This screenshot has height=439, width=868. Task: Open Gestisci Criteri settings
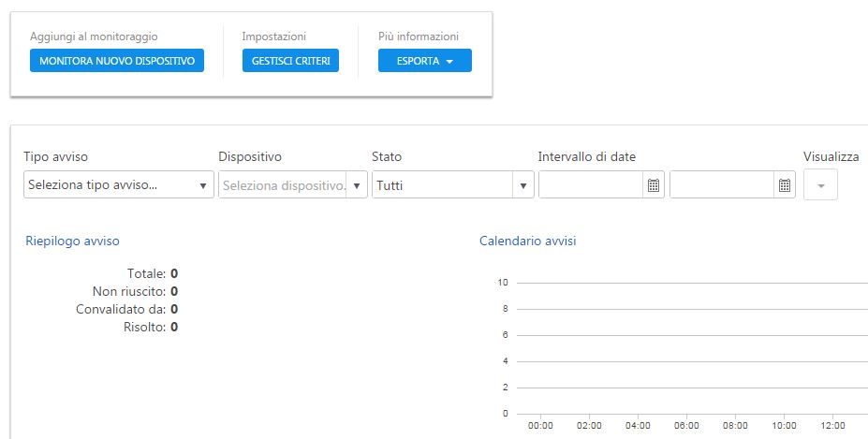click(x=289, y=61)
